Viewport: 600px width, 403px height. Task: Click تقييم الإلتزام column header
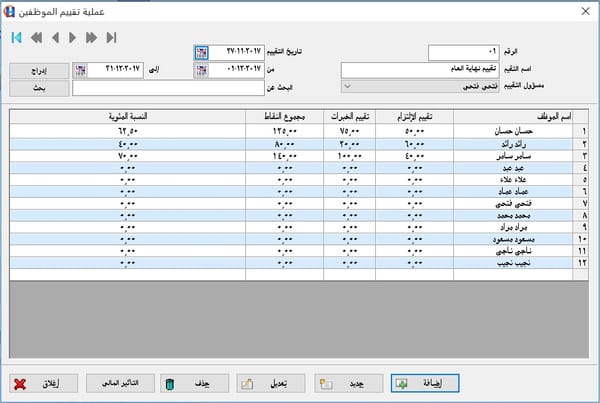(x=414, y=117)
